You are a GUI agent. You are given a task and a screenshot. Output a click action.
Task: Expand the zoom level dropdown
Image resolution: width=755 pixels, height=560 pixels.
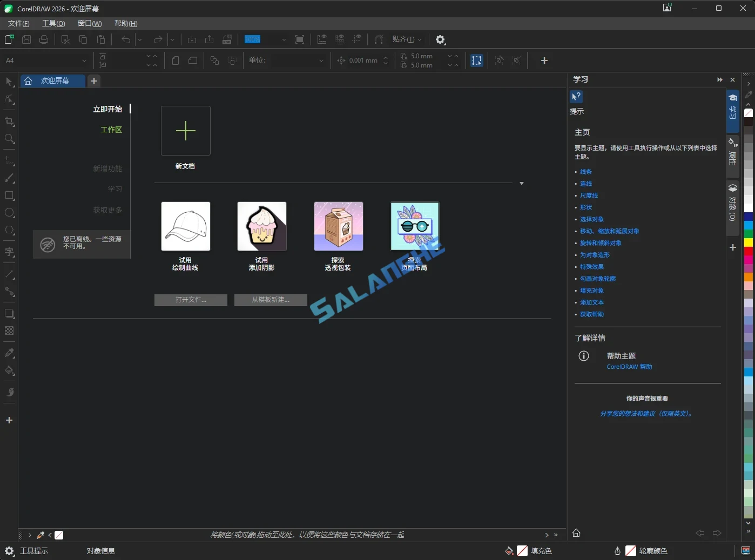(284, 39)
